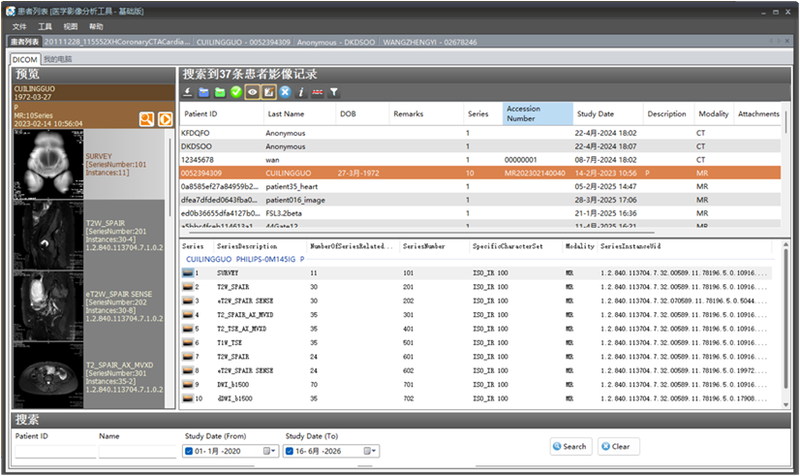Sort by Last Name column header
The image size is (800, 476).
(x=299, y=114)
